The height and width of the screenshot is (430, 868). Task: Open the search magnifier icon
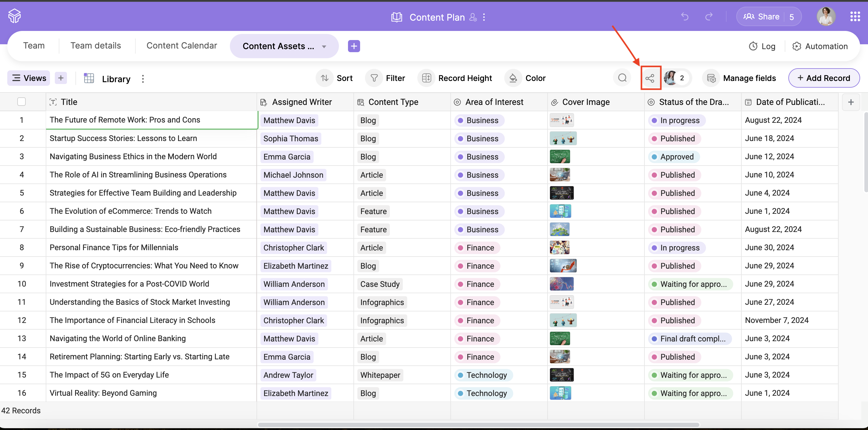pyautogui.click(x=622, y=78)
